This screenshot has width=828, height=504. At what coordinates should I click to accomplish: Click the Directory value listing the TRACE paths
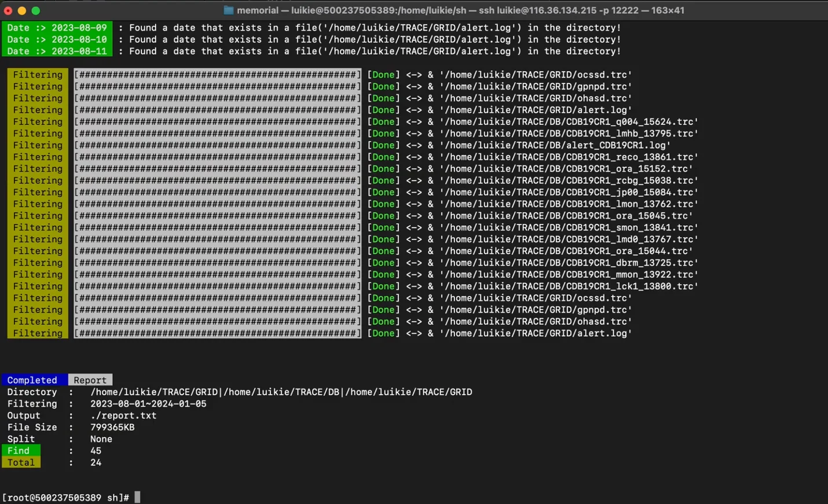[x=281, y=392]
